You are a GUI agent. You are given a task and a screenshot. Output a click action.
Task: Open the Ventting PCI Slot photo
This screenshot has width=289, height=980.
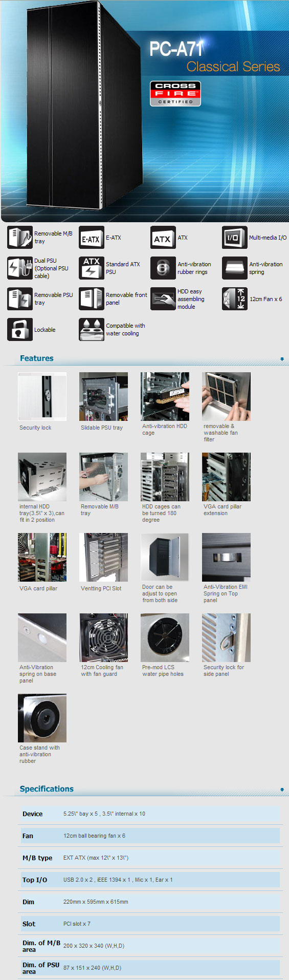coord(103,557)
